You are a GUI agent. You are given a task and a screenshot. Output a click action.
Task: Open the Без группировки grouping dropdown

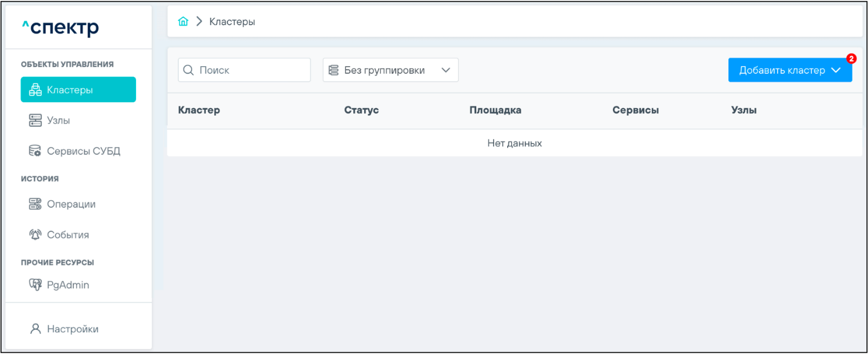[x=391, y=70]
